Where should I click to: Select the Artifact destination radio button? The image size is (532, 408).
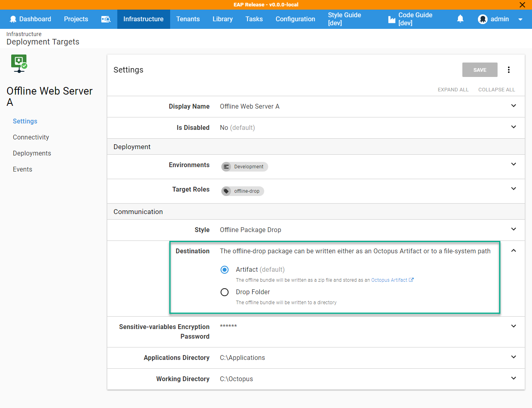[x=225, y=270]
